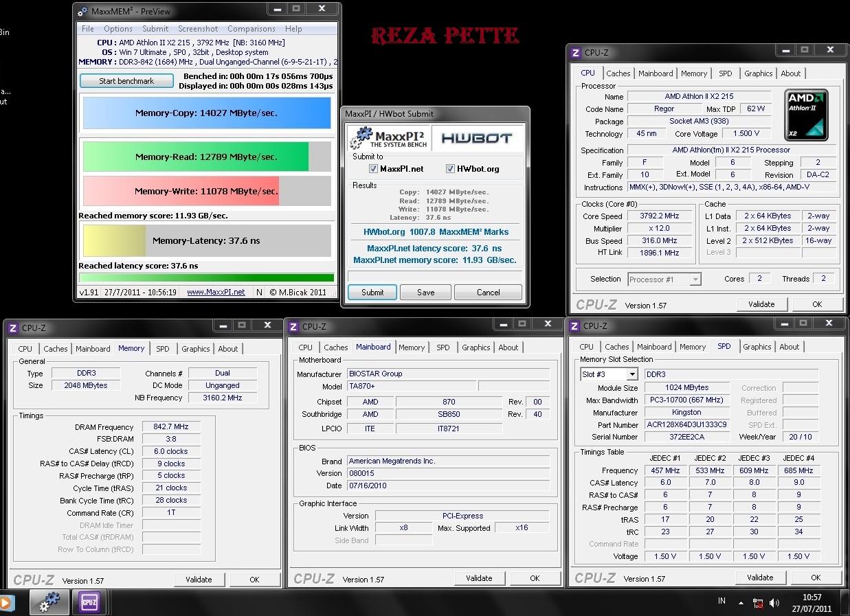Show hidden system tray icons

741,603
